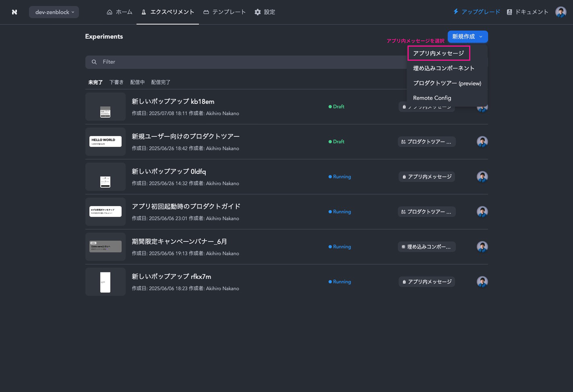Click the document book icon beside ドキュメント
The width and height of the screenshot is (573, 392).
click(509, 12)
